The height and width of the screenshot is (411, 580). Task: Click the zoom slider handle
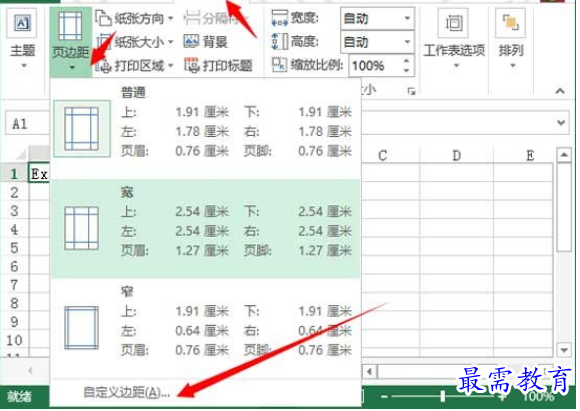(x=442, y=396)
